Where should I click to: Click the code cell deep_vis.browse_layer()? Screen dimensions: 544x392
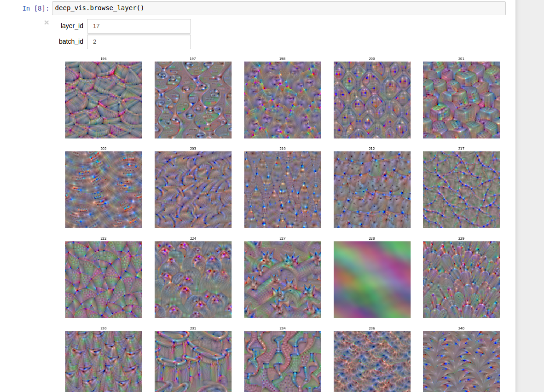click(x=278, y=8)
